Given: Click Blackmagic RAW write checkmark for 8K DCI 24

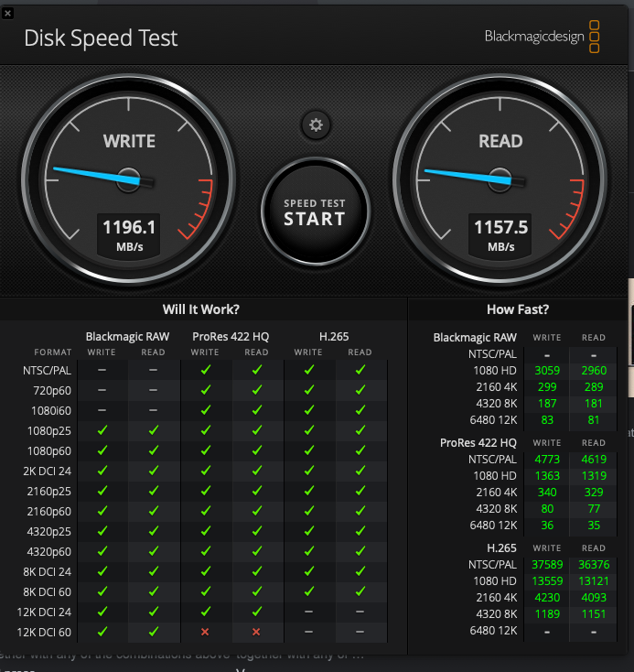Looking at the screenshot, I should (x=102, y=571).
